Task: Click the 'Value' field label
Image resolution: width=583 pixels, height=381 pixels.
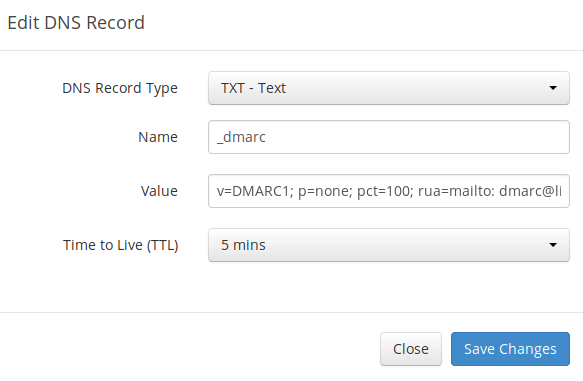Action: (x=159, y=191)
